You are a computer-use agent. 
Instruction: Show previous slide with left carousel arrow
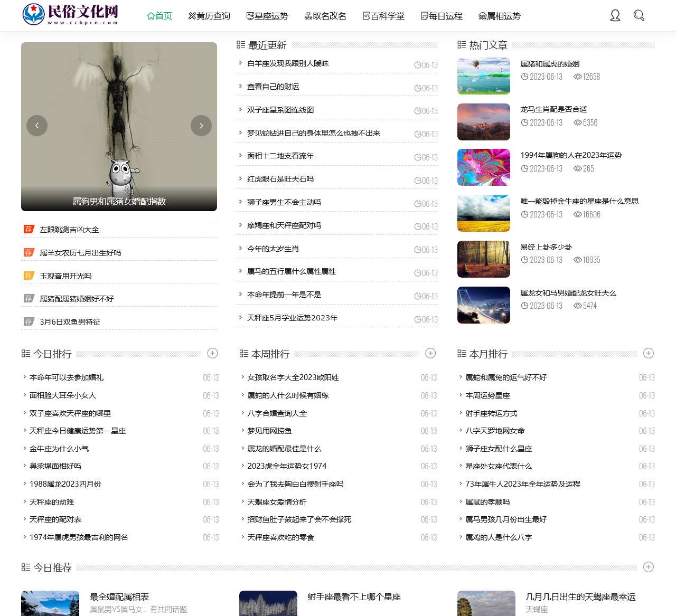37,126
